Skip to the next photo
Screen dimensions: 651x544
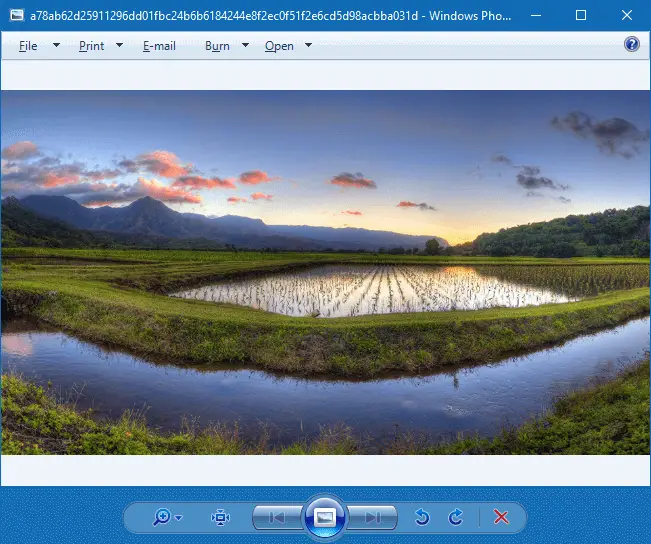click(373, 517)
